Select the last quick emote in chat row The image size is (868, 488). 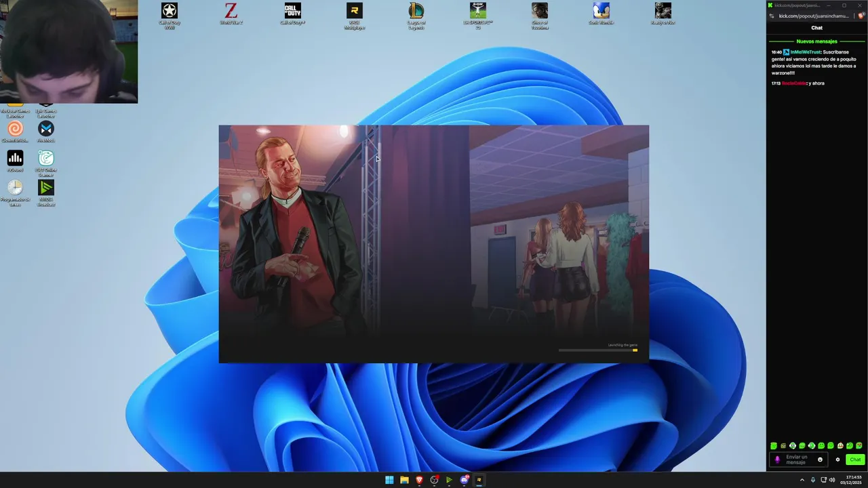[859, 445]
